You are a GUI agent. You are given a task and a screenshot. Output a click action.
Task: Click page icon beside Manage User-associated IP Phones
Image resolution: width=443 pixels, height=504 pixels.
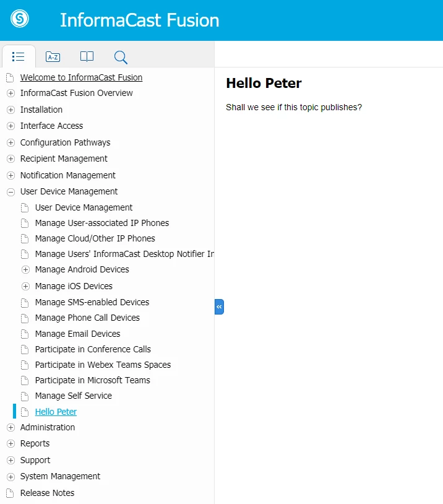click(x=25, y=223)
